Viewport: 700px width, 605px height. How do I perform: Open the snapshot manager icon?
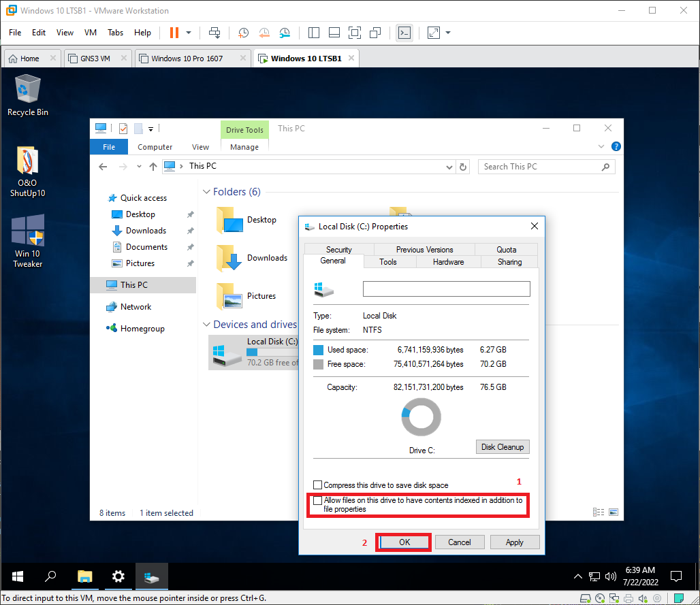click(x=285, y=33)
